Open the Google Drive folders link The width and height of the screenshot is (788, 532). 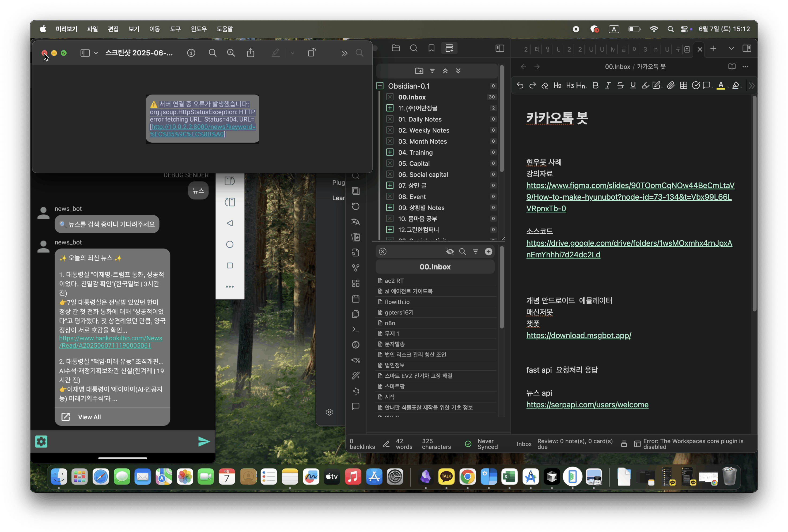pos(629,249)
